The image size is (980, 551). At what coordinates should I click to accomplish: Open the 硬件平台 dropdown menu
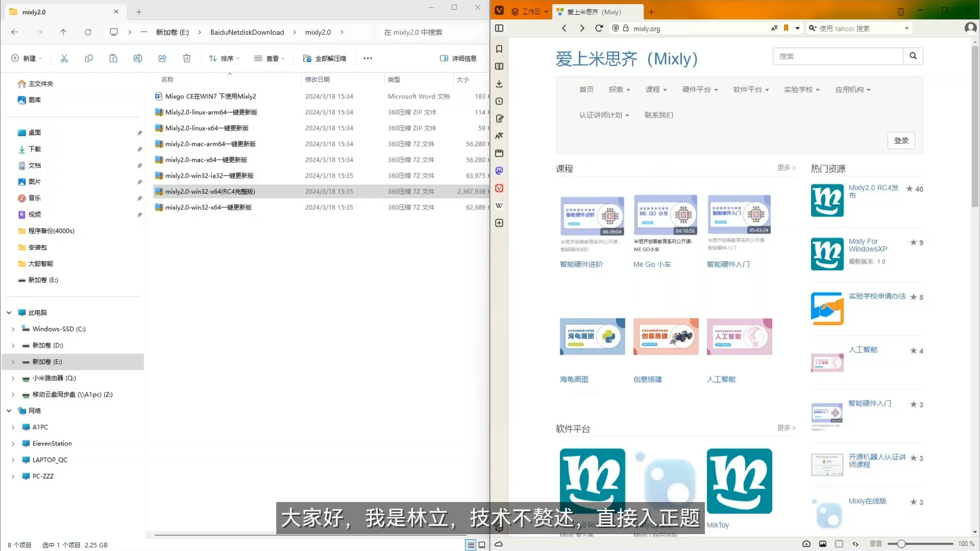[700, 90]
